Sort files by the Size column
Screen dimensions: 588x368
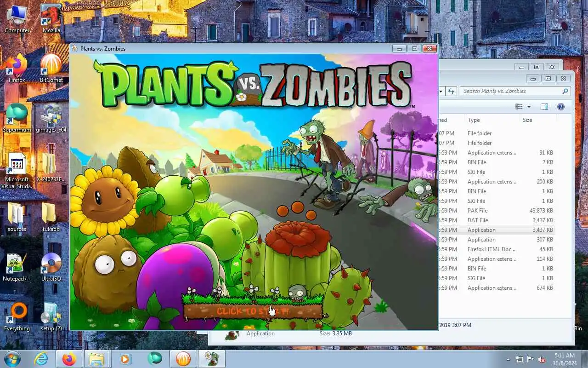tap(538, 120)
